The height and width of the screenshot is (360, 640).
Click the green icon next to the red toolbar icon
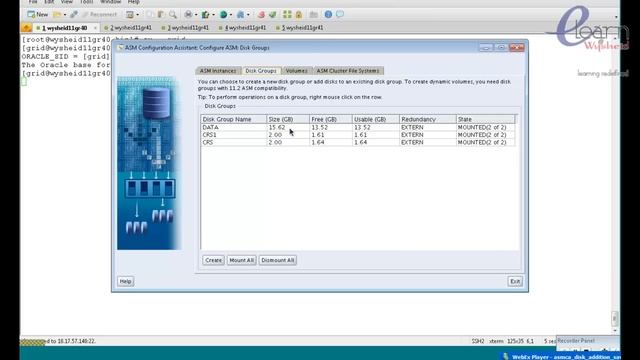pyautogui.click(x=273, y=15)
